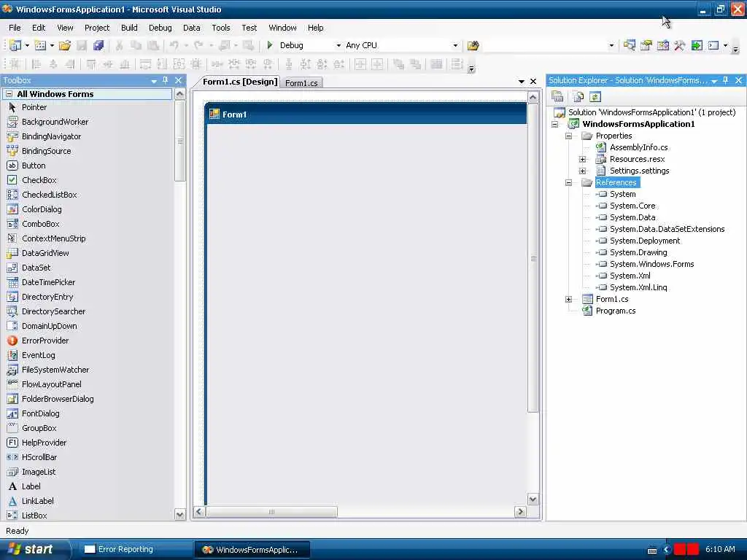Switch to the Form1.cs code tab
The width and height of the screenshot is (747, 560).
pyautogui.click(x=301, y=83)
